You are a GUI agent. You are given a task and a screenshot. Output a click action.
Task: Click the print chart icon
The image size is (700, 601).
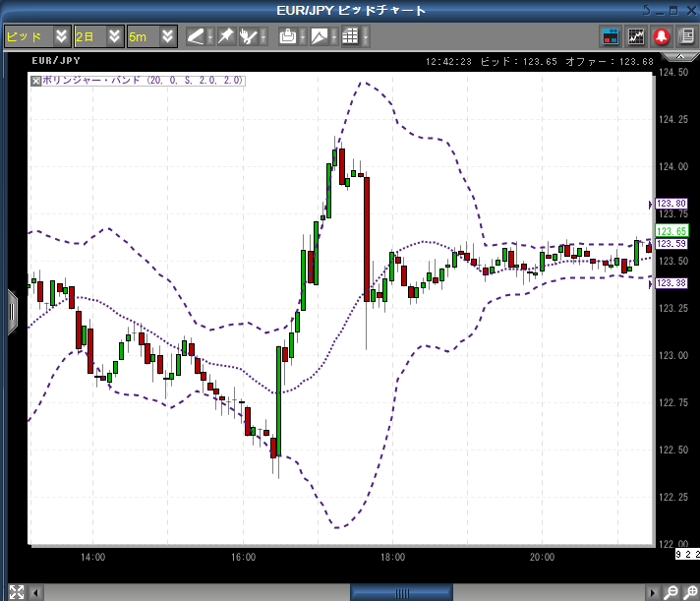(x=288, y=36)
